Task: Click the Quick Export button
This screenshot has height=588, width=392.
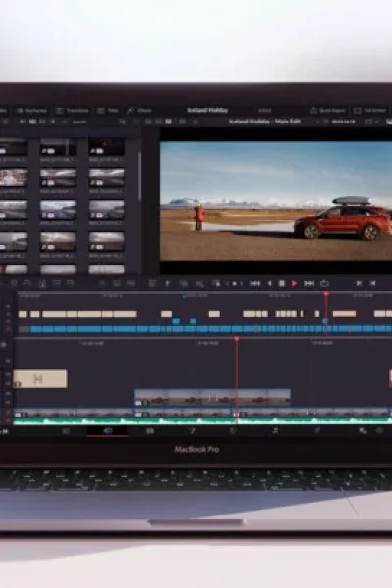Action: click(x=327, y=110)
